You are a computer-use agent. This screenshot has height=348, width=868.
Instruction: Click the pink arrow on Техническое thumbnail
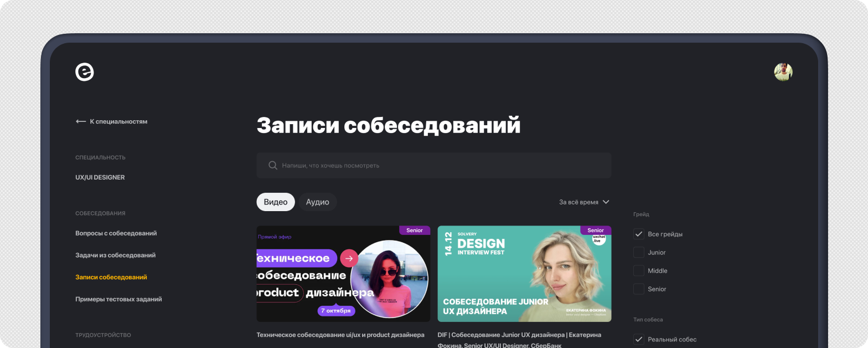[349, 258]
